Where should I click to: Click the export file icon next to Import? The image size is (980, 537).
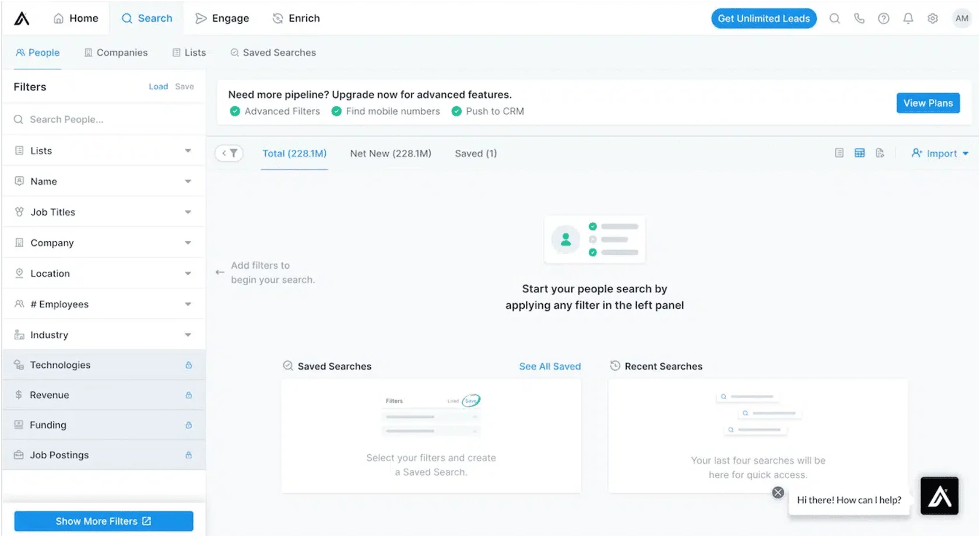click(880, 153)
